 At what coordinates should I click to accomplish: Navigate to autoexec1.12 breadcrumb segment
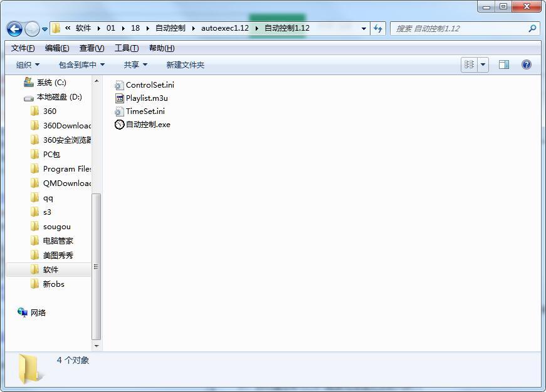tap(225, 28)
